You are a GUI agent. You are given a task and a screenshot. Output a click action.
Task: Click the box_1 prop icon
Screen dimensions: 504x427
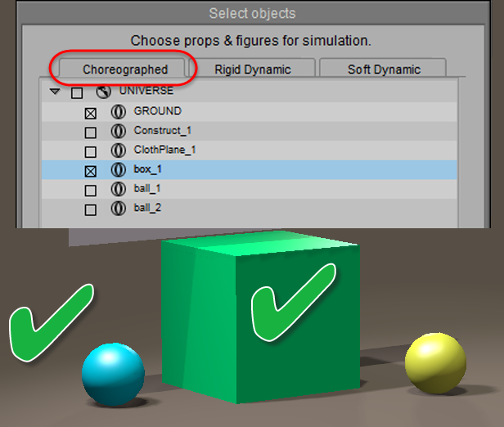click(119, 169)
